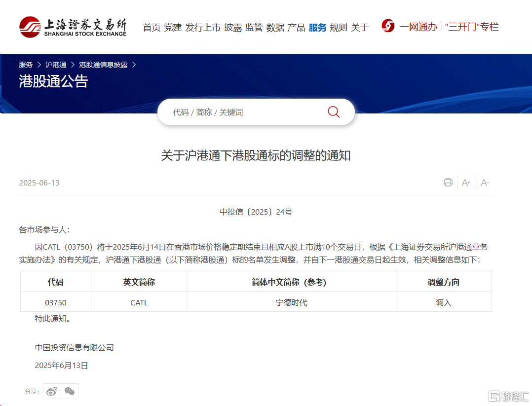Share the notice via Weibo icon
This screenshot has height=406, width=532.
click(x=51, y=391)
